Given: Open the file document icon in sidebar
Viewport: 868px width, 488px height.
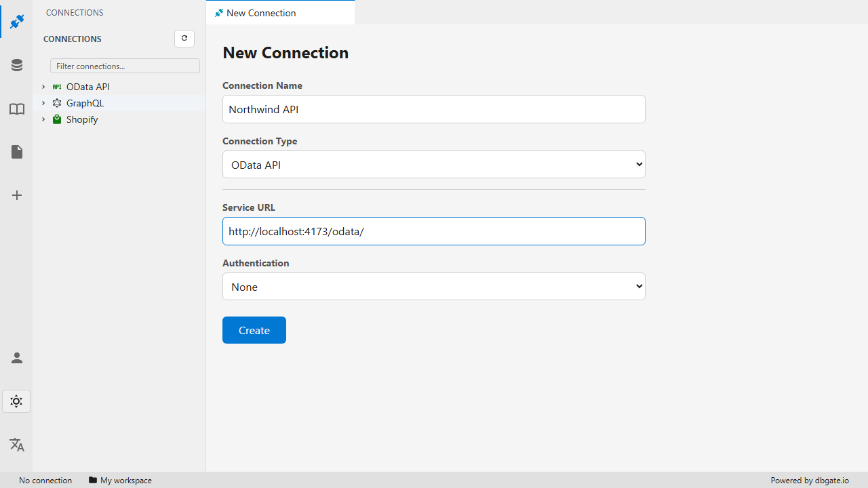Looking at the screenshot, I should click(x=17, y=152).
